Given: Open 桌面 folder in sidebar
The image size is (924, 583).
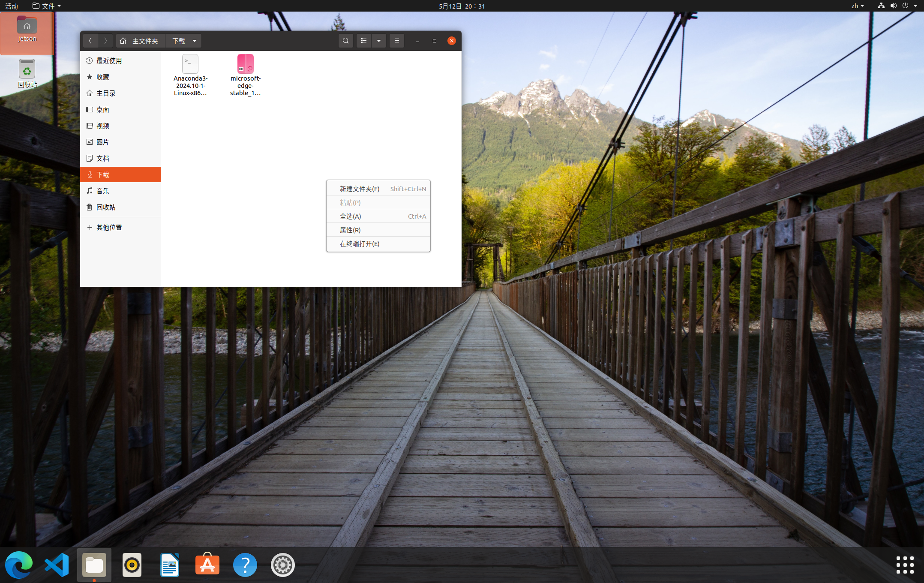Looking at the screenshot, I should coord(120,109).
